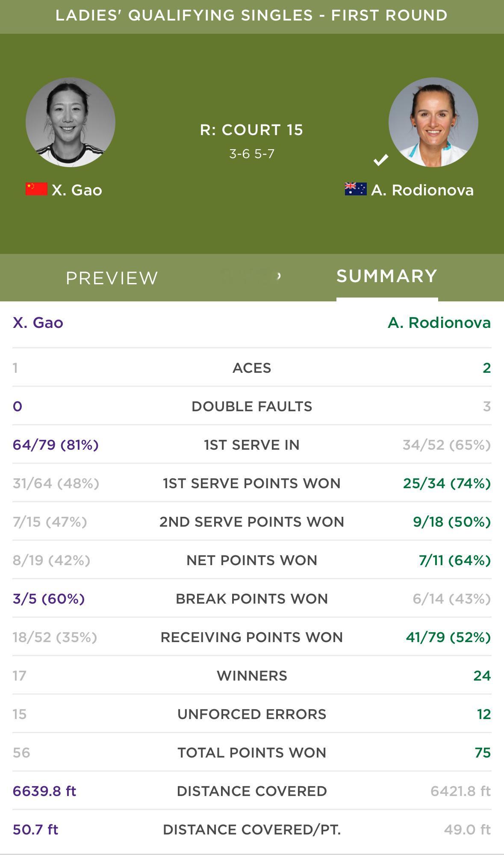Tap the China flag icon
The image size is (504, 855).
[x=36, y=189]
